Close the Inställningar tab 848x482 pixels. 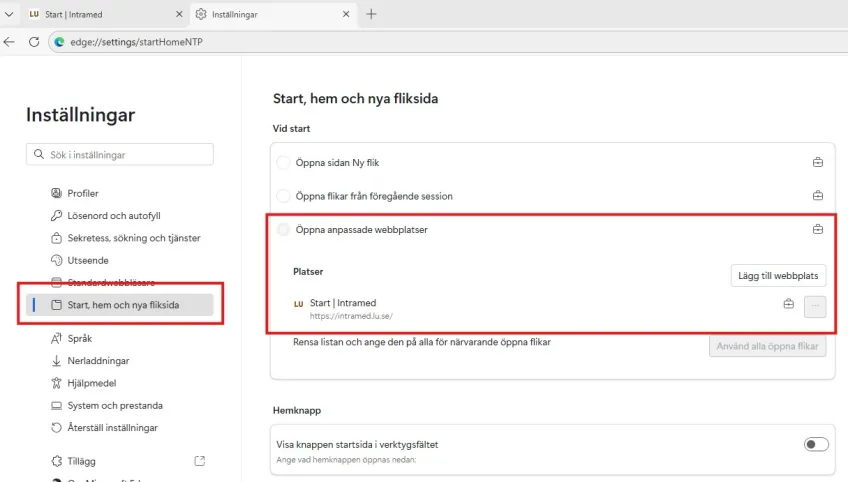346,15
